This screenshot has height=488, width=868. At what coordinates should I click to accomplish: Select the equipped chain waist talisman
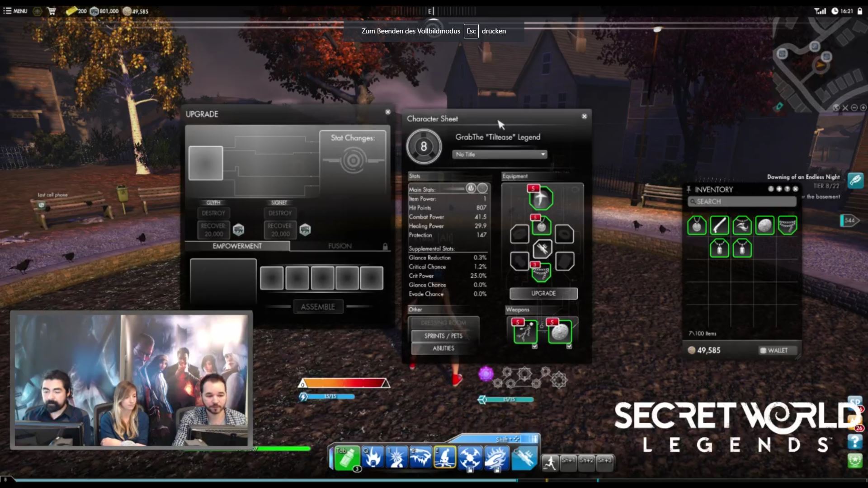[x=541, y=272]
